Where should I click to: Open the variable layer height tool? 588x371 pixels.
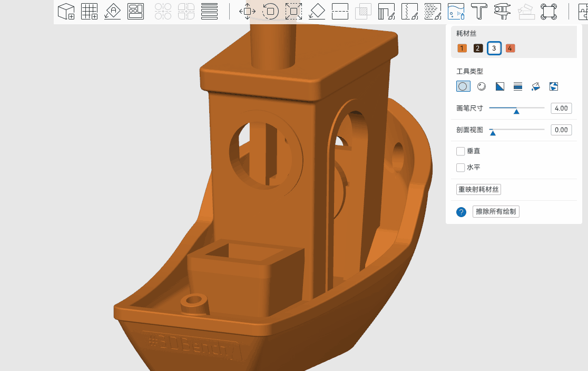coord(209,11)
